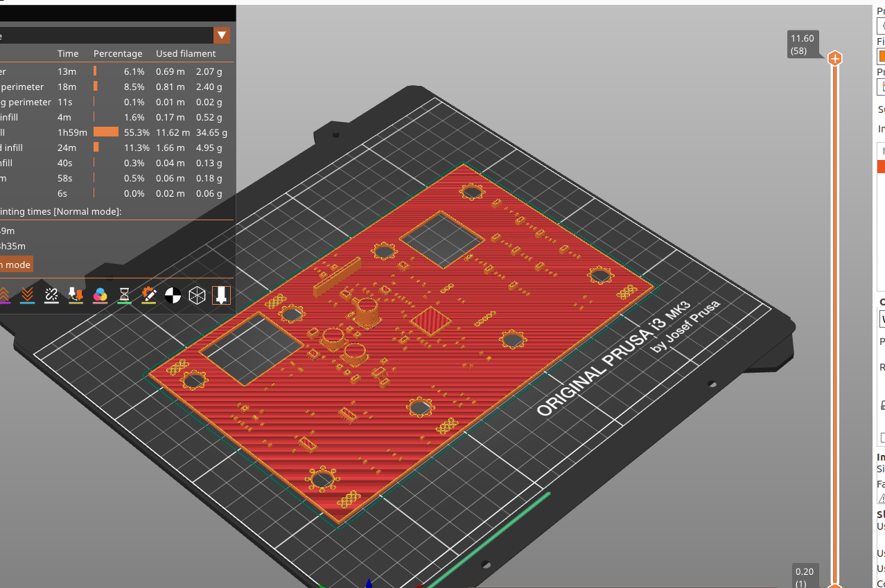Show center of gravity marker icon
Screen dimensions: 885x588
(173, 295)
